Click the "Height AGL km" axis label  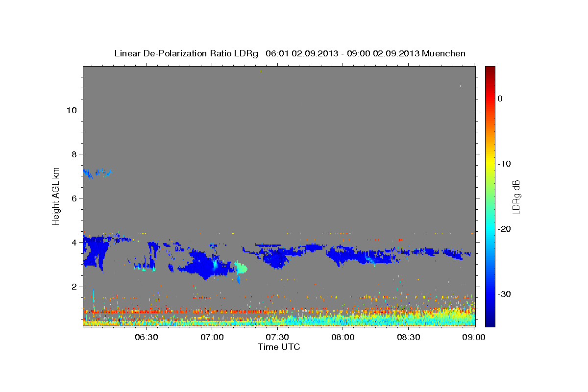point(56,196)
